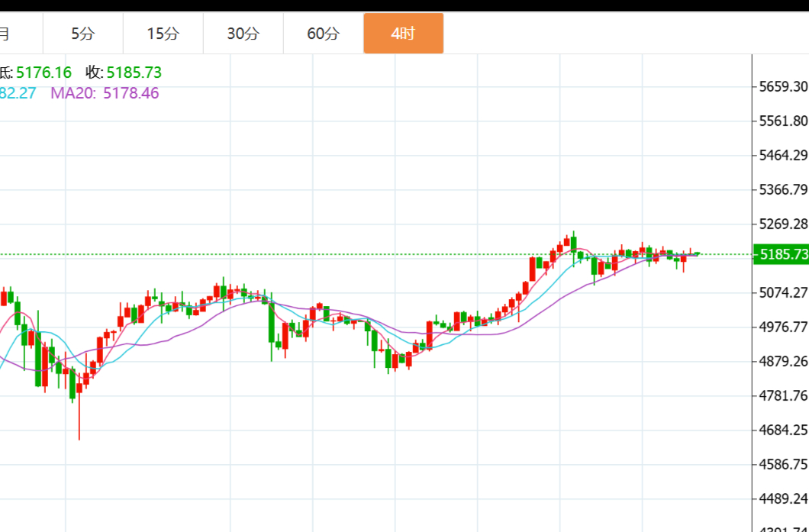The image size is (809, 532).
Task: Click the 4489.24 price axis label
Action: click(783, 498)
